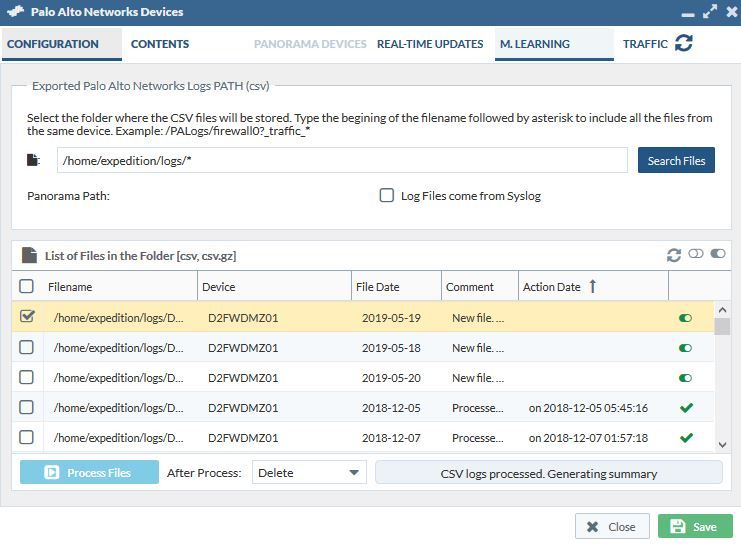Toggle the status switch for the 2019-05-18 file
The image size is (741, 544).
pyautogui.click(x=685, y=348)
